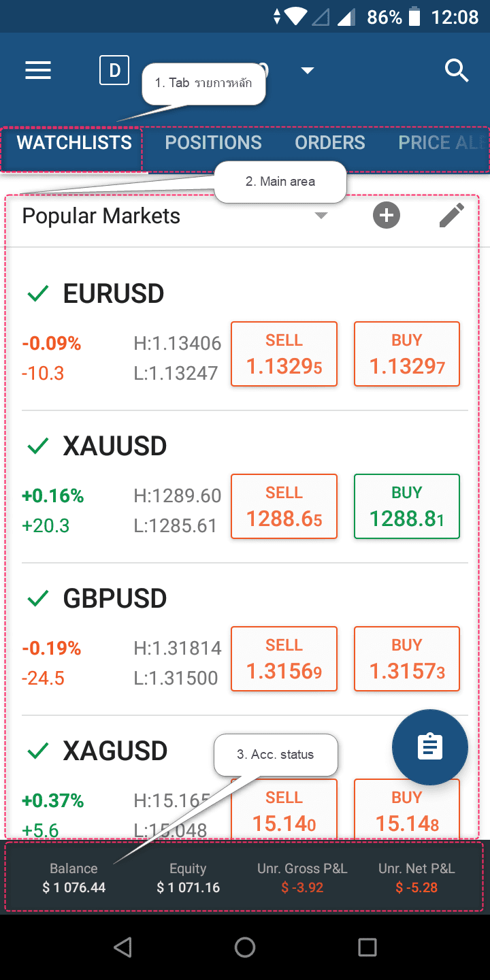Toggle the XAUUSD green checkmark
490x980 pixels.
(38, 446)
